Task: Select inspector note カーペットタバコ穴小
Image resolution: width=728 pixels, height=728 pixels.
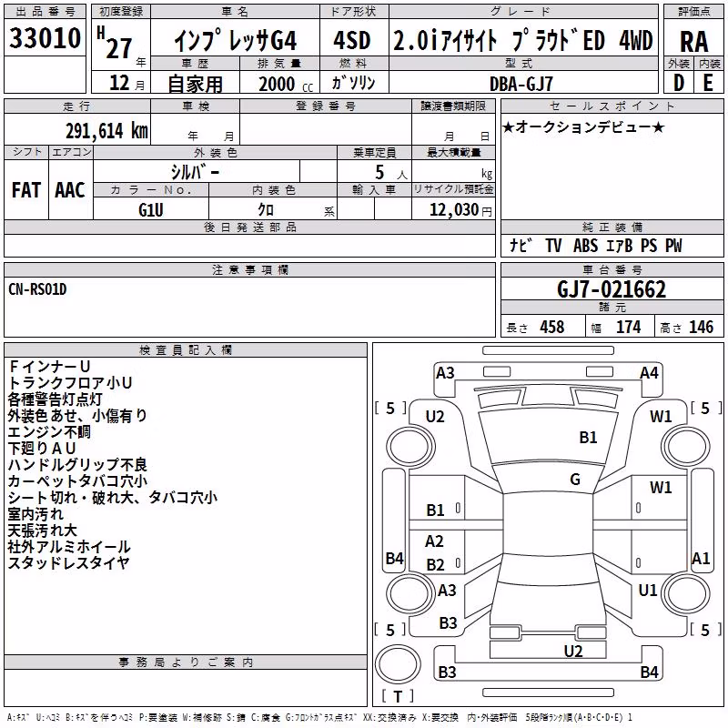Action: click(77, 481)
